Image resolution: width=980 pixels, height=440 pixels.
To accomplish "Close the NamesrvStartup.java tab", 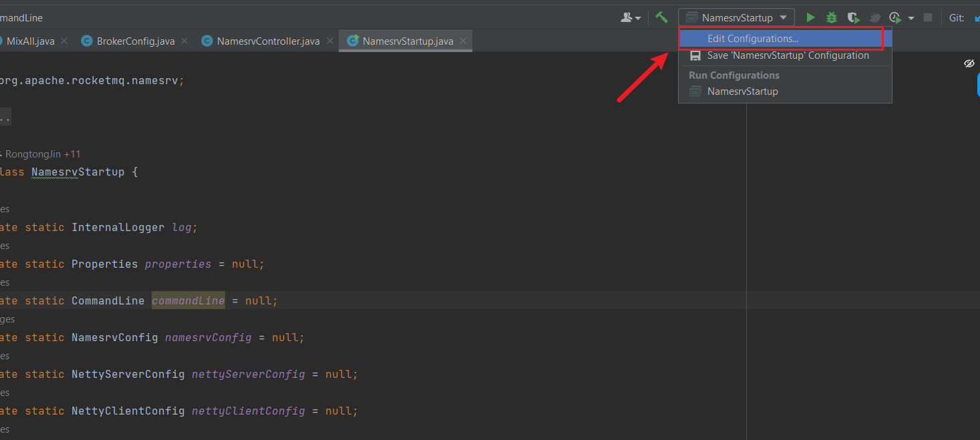I will (x=462, y=41).
